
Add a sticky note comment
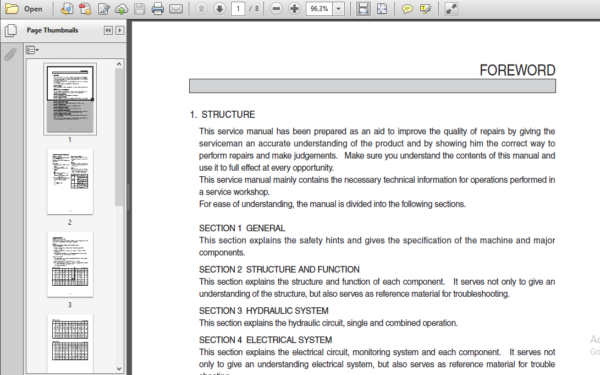click(x=407, y=8)
